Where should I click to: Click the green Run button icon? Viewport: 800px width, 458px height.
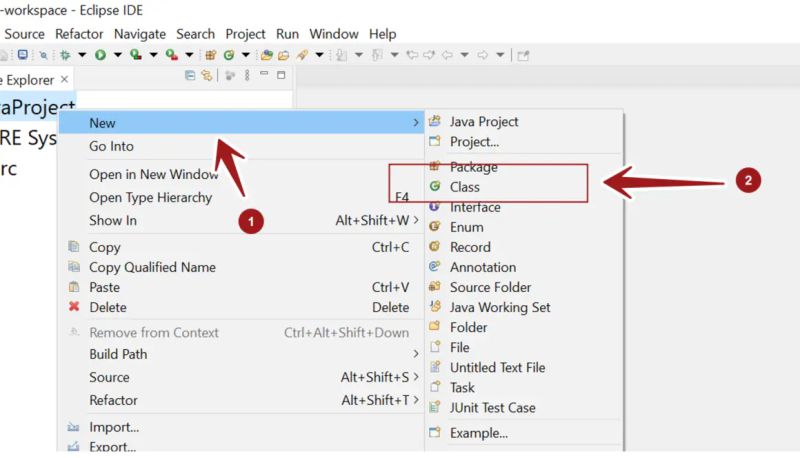pos(101,55)
